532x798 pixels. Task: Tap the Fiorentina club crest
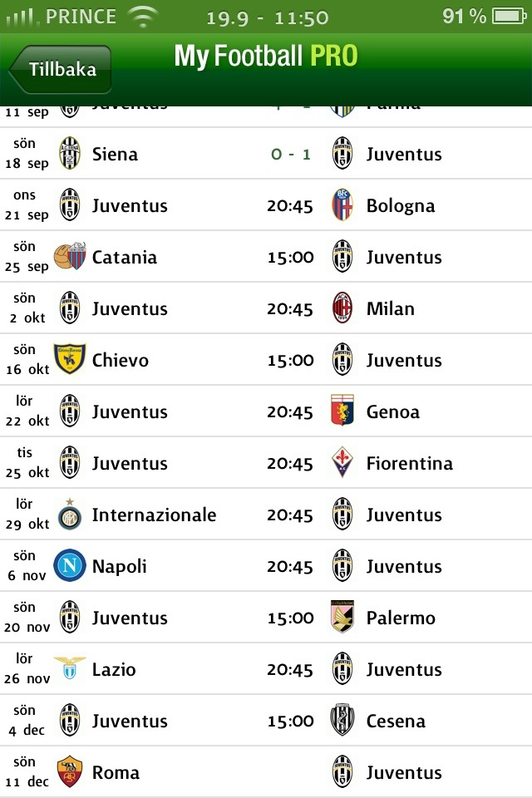tap(342, 462)
